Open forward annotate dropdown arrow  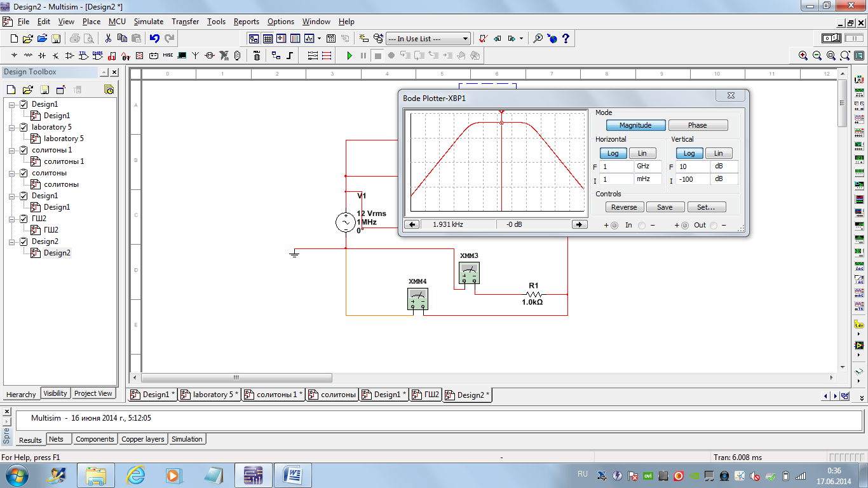(x=521, y=39)
